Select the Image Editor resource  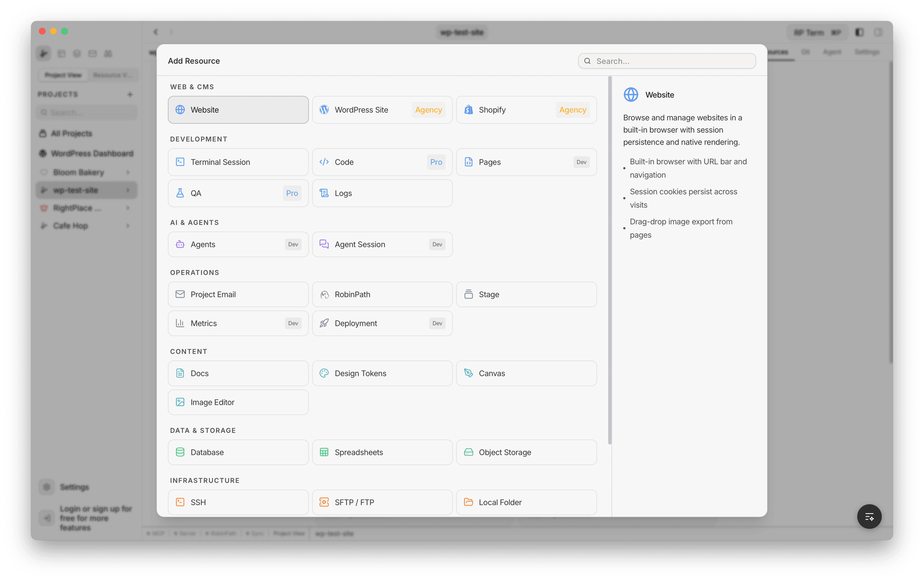point(237,402)
